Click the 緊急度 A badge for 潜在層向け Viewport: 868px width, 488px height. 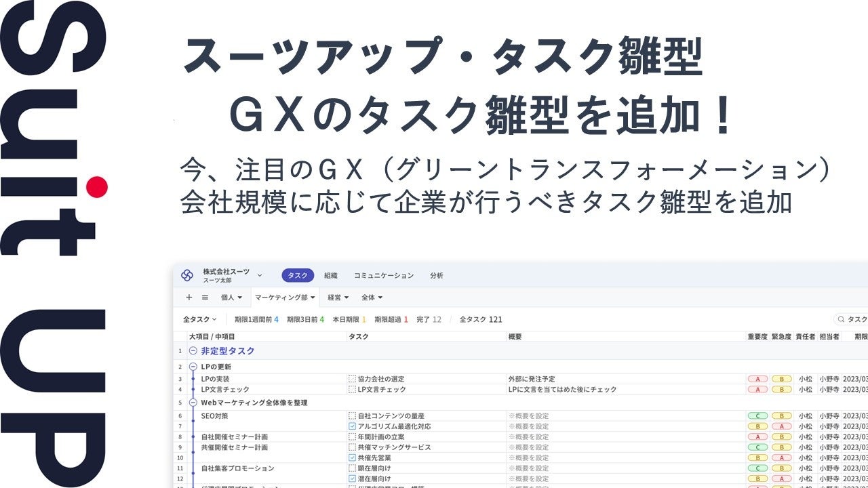click(x=781, y=479)
